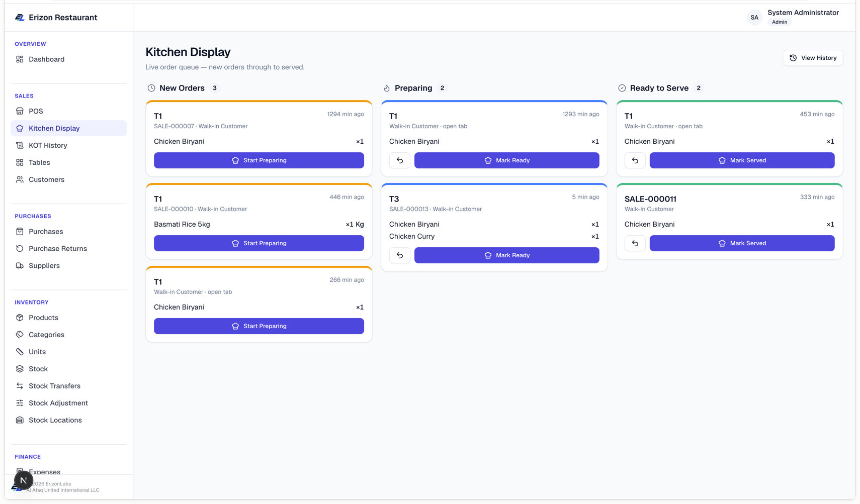Start preparing the Basmati Rice 5kg order

[x=259, y=243]
